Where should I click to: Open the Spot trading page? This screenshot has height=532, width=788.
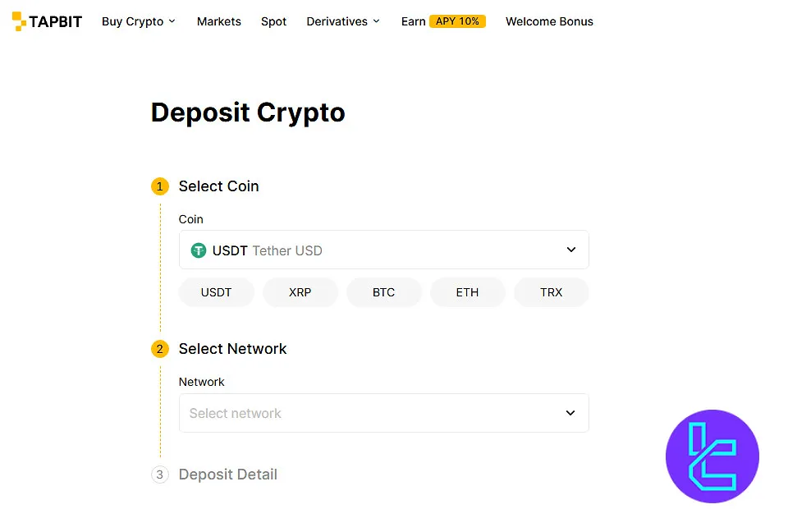pos(274,21)
